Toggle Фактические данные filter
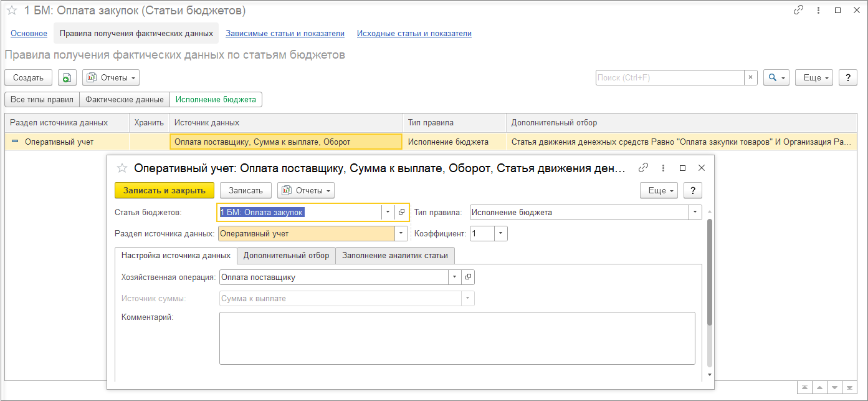868x401 pixels. 125,99
